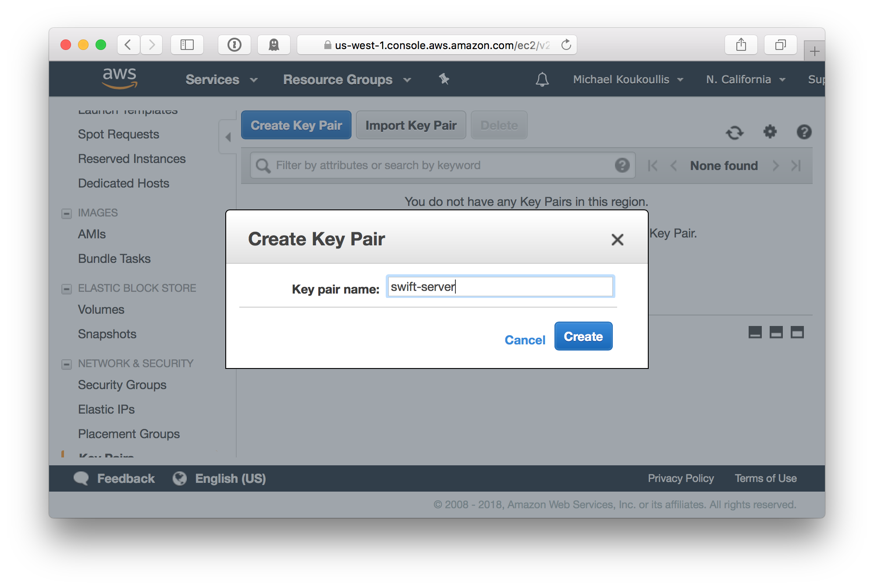Image resolution: width=874 pixels, height=588 pixels.
Task: Open the settings gear icon in key pairs toolbar
Action: (770, 131)
